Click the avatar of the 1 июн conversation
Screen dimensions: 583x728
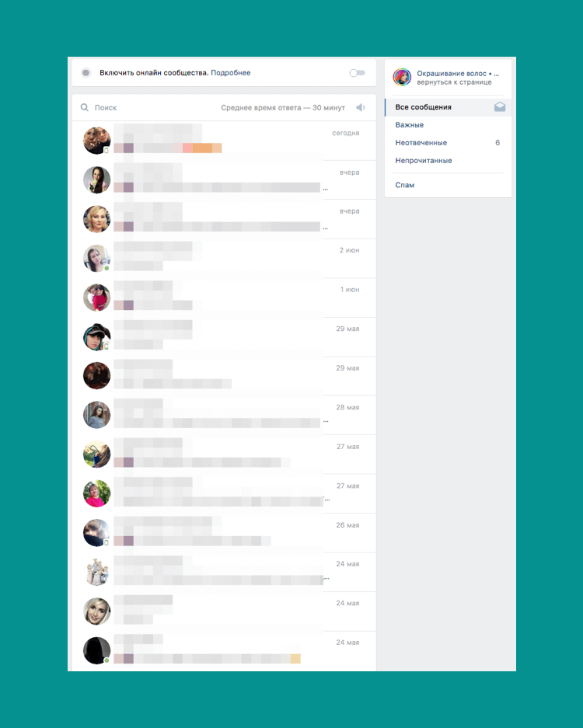[96, 298]
